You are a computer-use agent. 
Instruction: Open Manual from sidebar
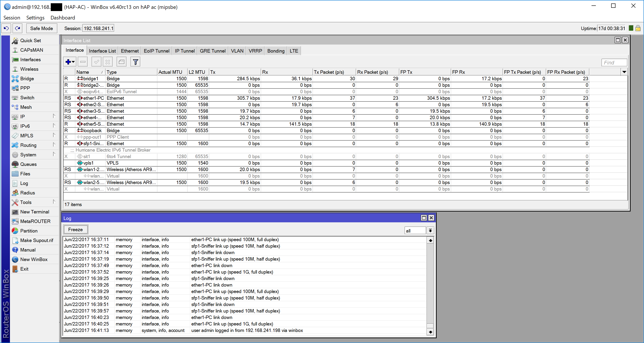click(35, 250)
